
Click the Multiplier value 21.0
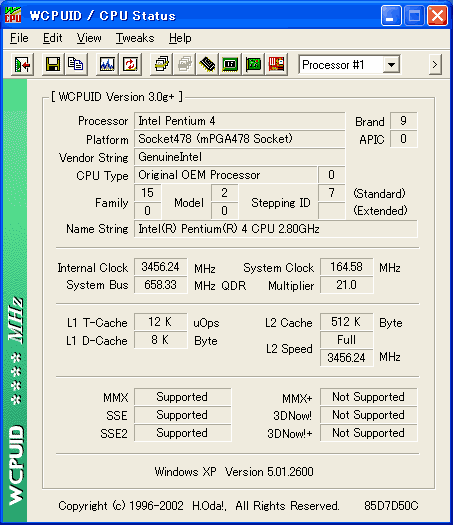pyautogui.click(x=347, y=285)
